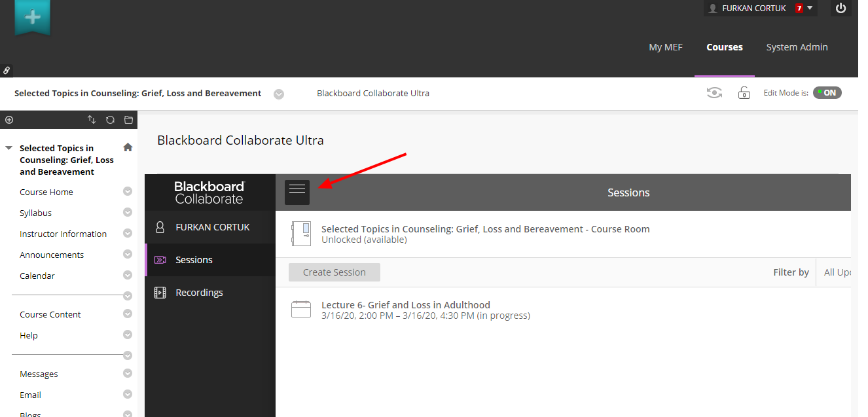Click the profile avatar icon beside FURKAN CORTUK
868x417 pixels.
tap(160, 227)
